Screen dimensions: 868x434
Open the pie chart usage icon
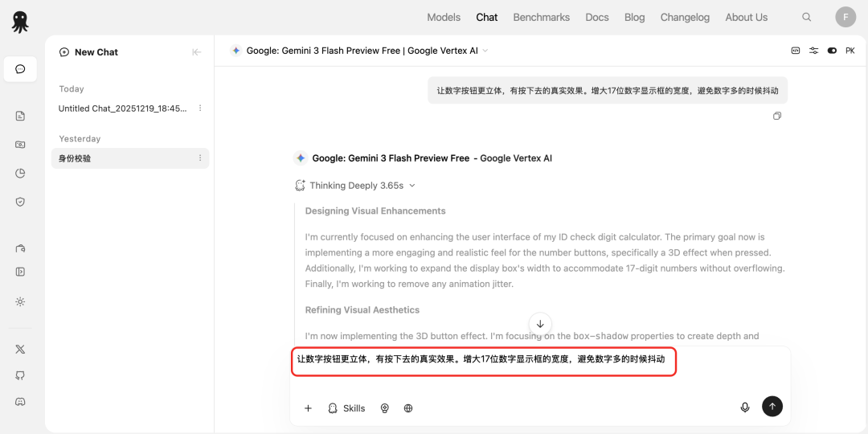20,174
